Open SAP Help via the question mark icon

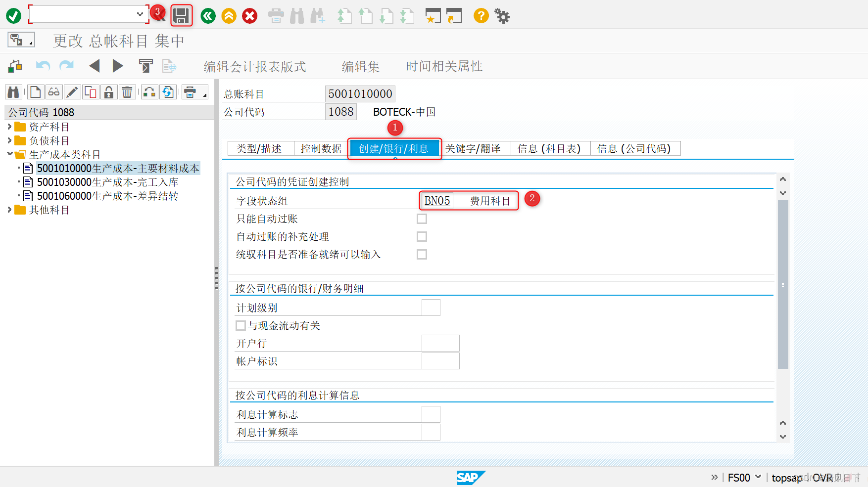481,15
